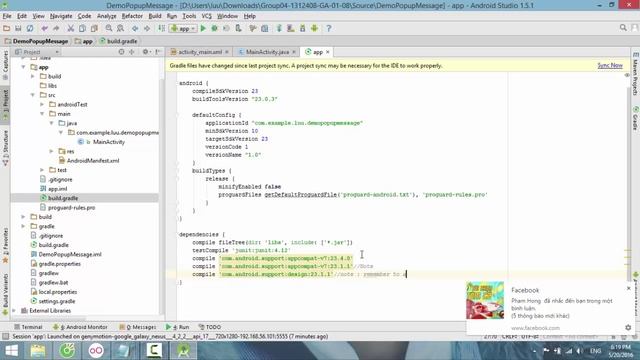
Task: Open the Android Monitor tool window
Action: point(80,327)
